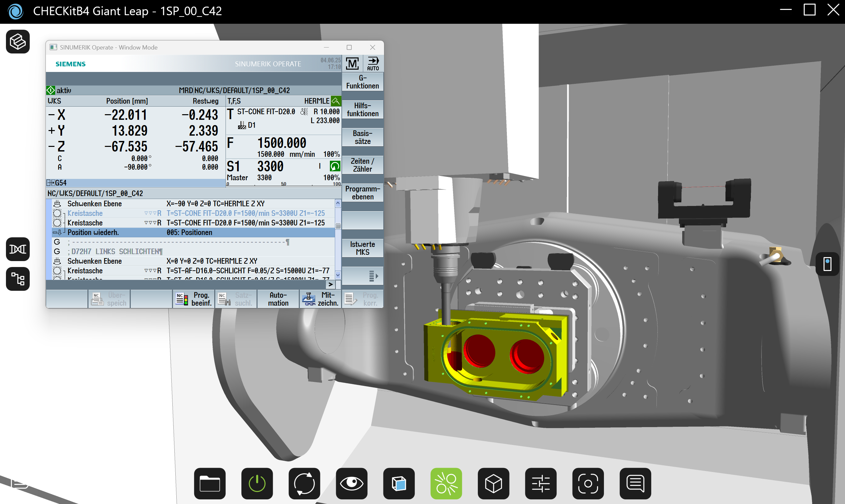
Task: Open Hilfsfunktionen softkey
Action: [x=363, y=110]
